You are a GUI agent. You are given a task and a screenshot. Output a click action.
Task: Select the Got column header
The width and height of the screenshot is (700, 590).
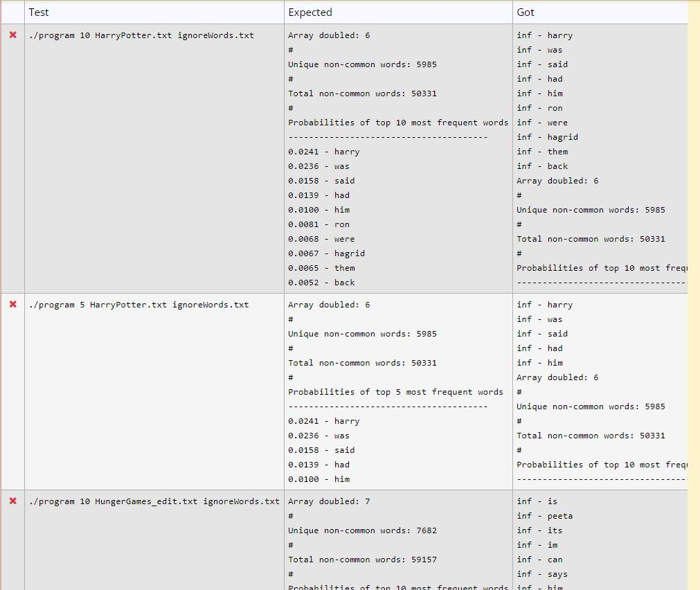pyautogui.click(x=526, y=12)
